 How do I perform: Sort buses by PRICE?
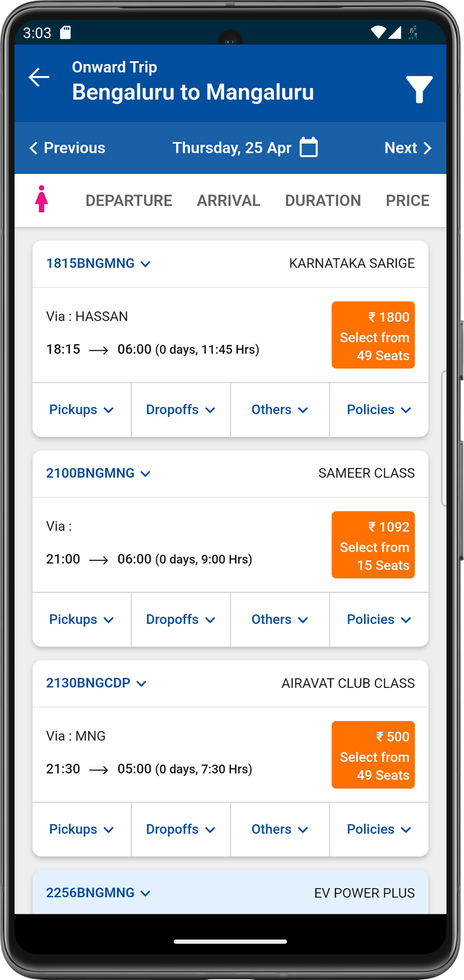click(x=407, y=200)
